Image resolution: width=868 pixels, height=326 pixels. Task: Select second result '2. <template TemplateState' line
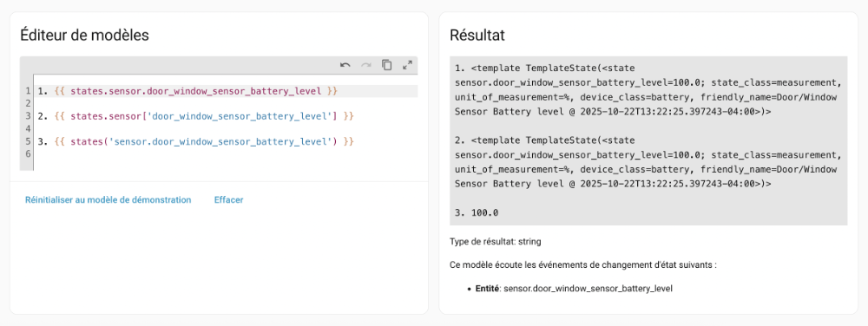(545, 140)
